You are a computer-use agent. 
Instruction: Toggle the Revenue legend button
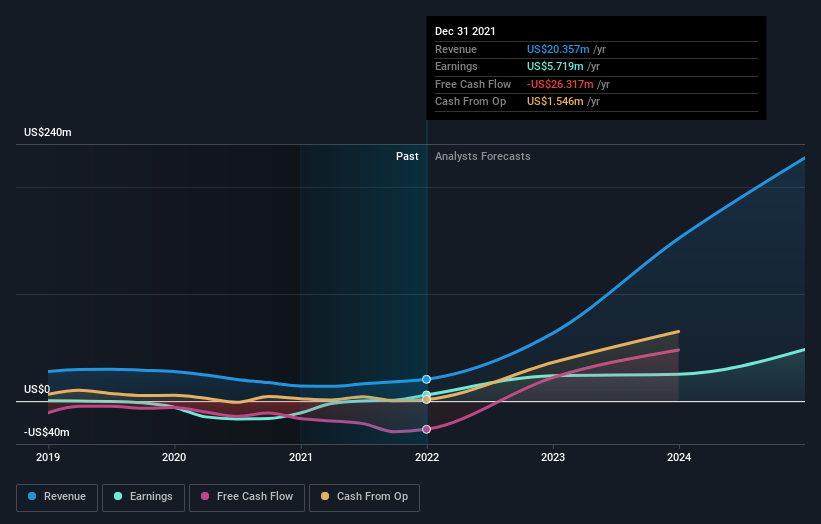click(57, 497)
